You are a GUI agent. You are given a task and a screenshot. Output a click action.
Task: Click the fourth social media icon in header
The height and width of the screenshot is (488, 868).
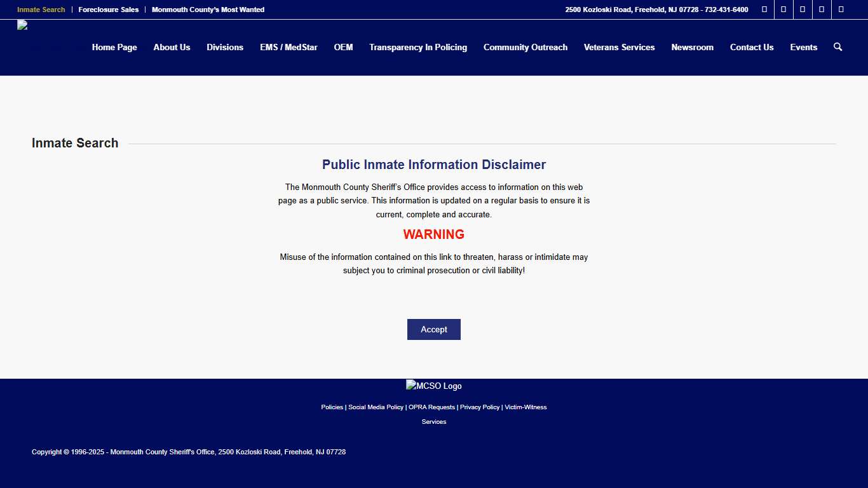[x=821, y=10]
